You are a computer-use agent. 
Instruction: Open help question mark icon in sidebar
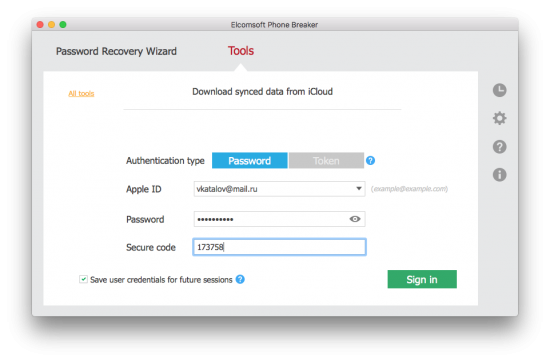499,147
